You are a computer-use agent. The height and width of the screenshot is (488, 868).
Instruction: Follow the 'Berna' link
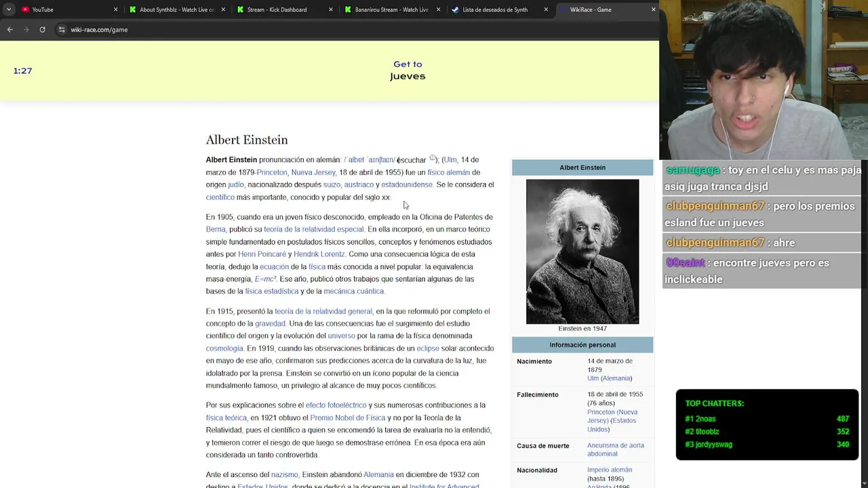pos(216,229)
